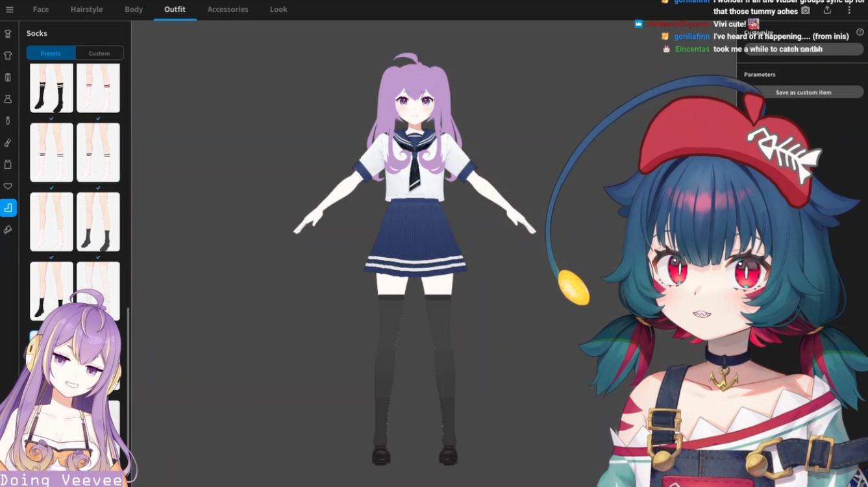The image size is (868, 487).
Task: Click the Parameters section label
Action: click(x=760, y=75)
